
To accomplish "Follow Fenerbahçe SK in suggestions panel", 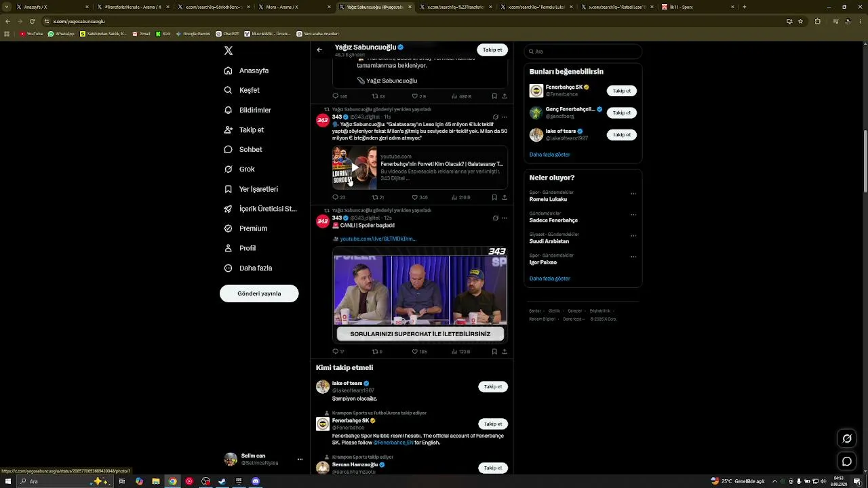I will 621,91.
